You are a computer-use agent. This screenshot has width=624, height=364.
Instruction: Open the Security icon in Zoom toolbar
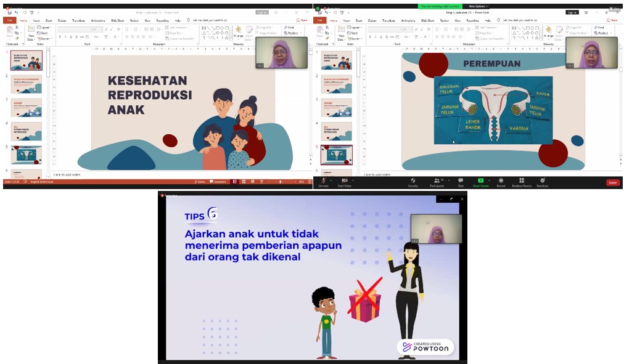coord(413,181)
